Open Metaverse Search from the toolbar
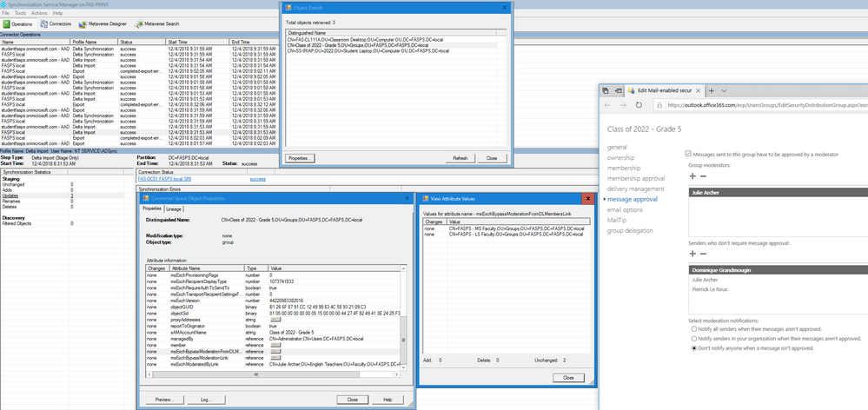The width and height of the screenshot is (868, 410). [x=157, y=24]
